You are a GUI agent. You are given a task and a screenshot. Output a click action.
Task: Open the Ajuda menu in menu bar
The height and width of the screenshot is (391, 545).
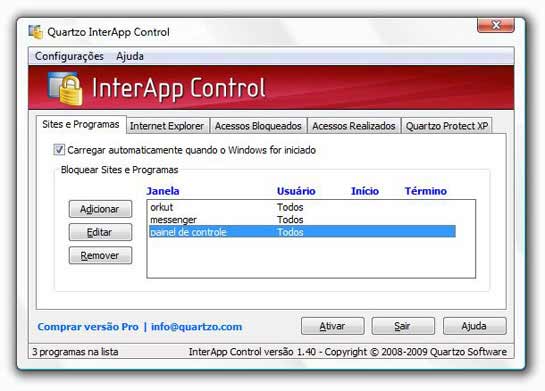coord(130,56)
